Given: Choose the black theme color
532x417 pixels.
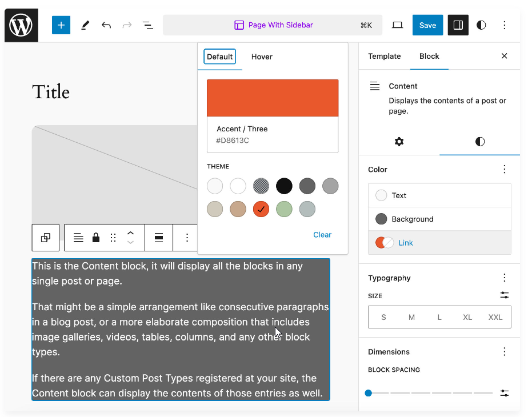Looking at the screenshot, I should tap(284, 186).
